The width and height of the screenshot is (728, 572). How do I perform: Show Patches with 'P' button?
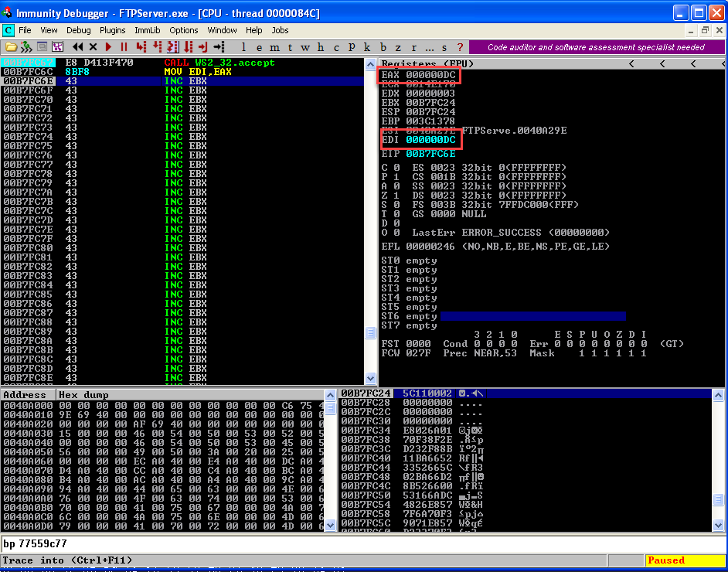coord(352,47)
